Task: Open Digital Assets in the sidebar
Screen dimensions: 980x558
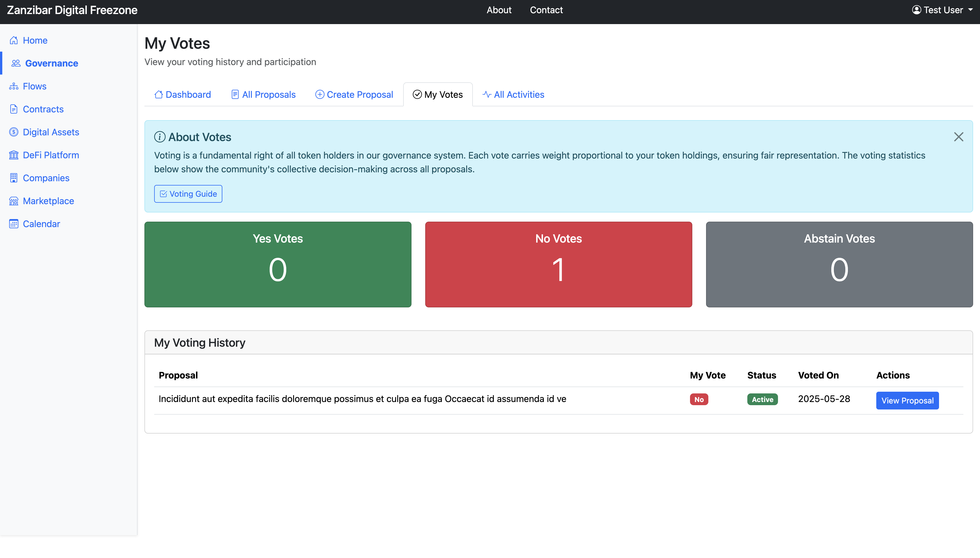Action: (x=69, y=132)
